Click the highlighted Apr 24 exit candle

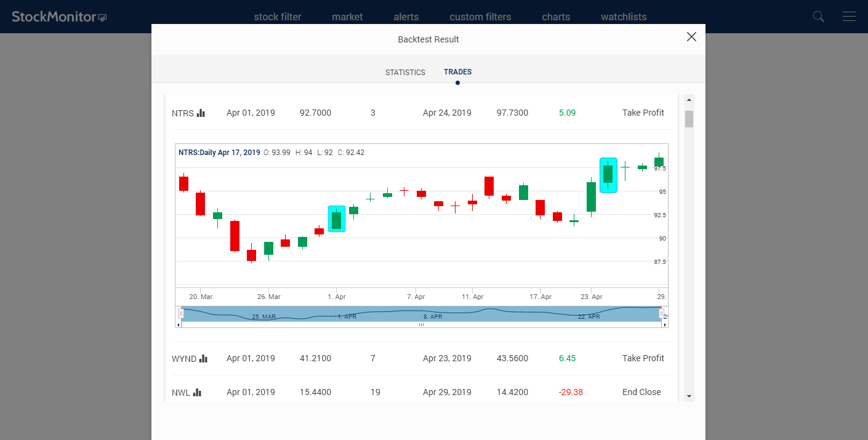pyautogui.click(x=608, y=175)
